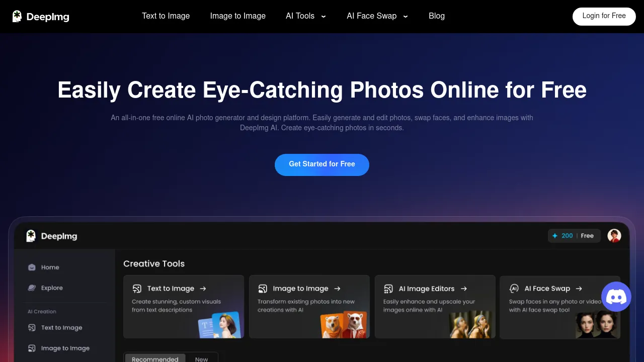Click the Get Started for Free button
Screen dimensions: 644x362
pyautogui.click(x=322, y=164)
